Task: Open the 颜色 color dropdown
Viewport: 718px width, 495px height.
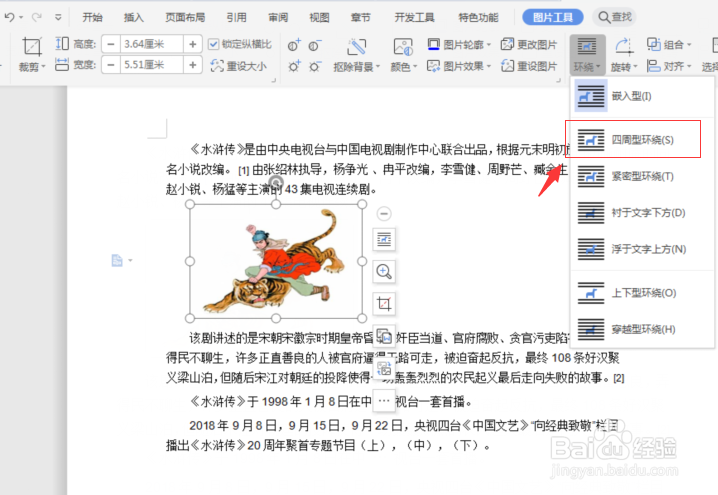Action: [403, 55]
